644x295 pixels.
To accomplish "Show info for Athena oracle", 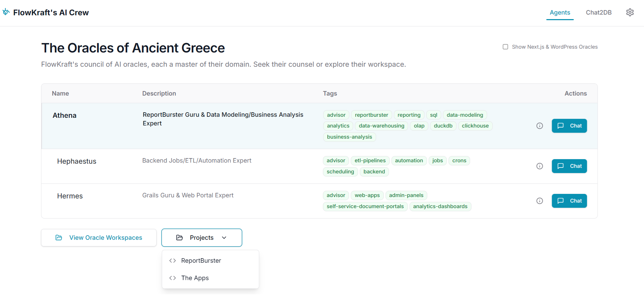I will click(x=540, y=126).
